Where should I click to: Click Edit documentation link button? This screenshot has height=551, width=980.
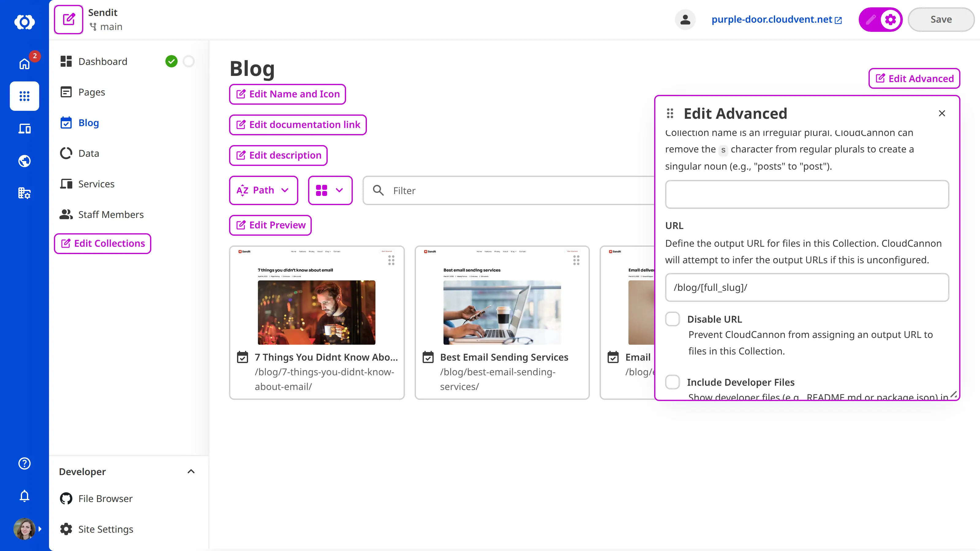(297, 124)
